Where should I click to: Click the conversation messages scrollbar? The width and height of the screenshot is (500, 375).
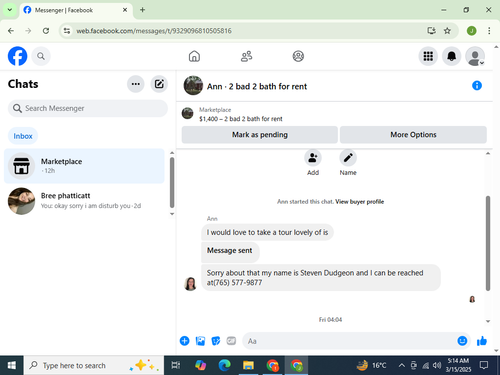[x=488, y=243]
